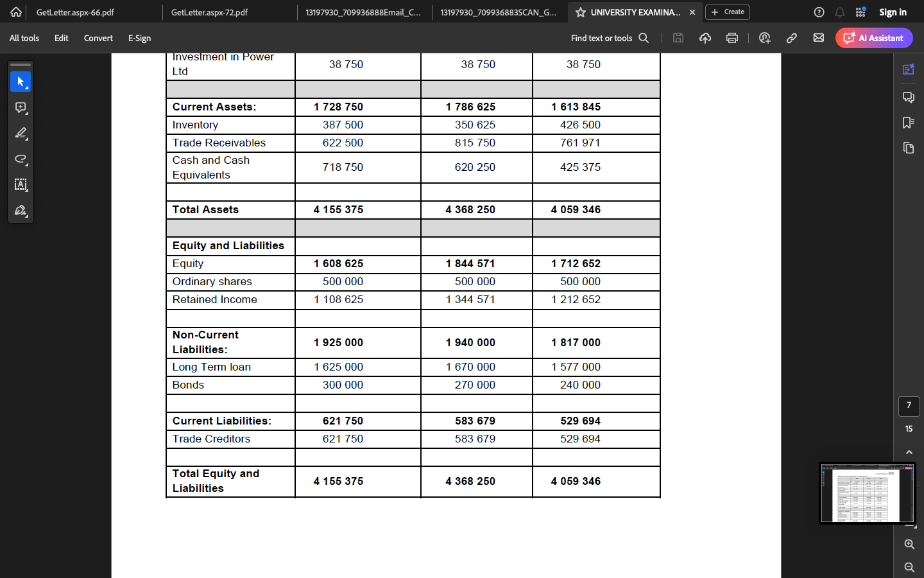
Task: Click the 'Investment in Power Ltd' label
Action: (223, 64)
